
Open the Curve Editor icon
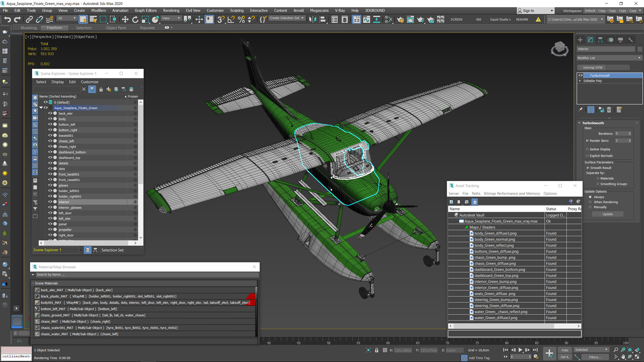367,19
